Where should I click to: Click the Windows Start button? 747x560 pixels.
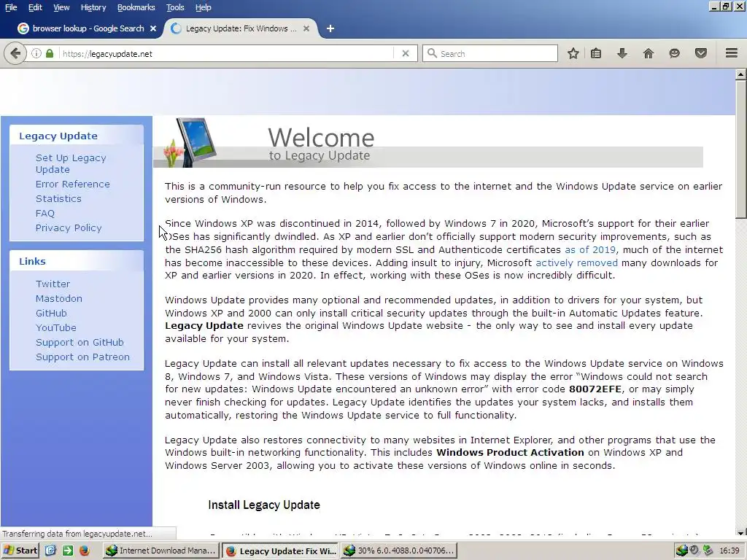[20, 551]
